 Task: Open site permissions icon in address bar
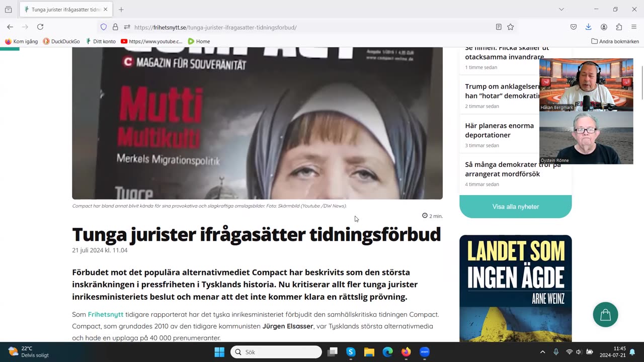127,27
